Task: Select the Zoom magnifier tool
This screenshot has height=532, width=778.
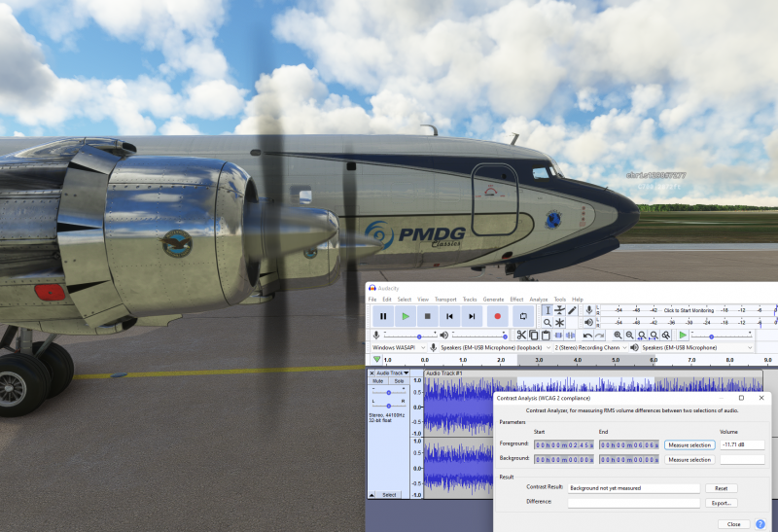Action: tap(547, 323)
